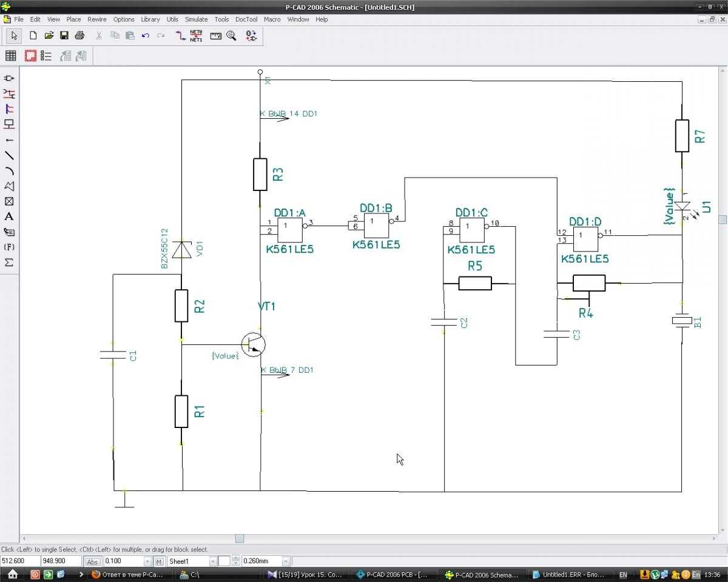Open the Simulate menu

pyautogui.click(x=196, y=19)
